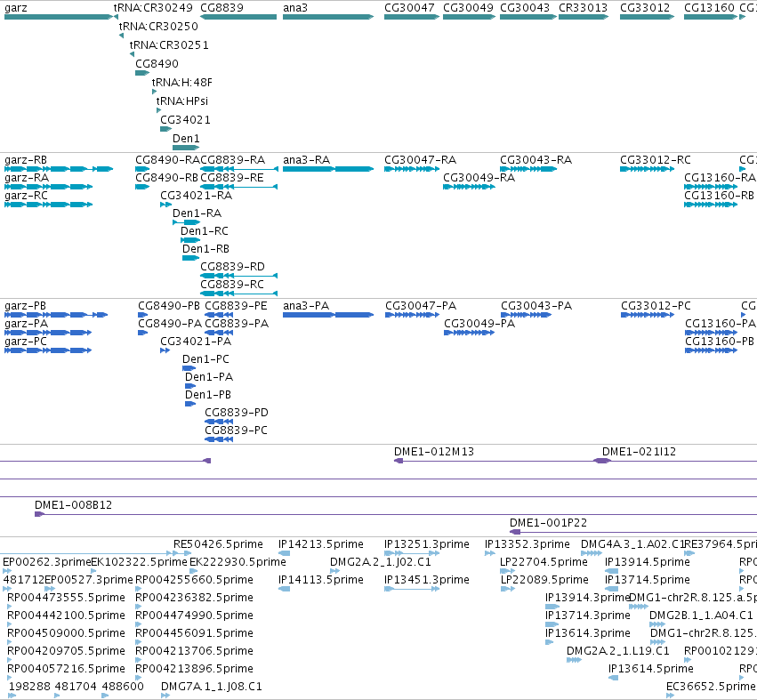Select the IP14213.5prime EST label
This screenshot has width=757, height=700.
(321, 544)
